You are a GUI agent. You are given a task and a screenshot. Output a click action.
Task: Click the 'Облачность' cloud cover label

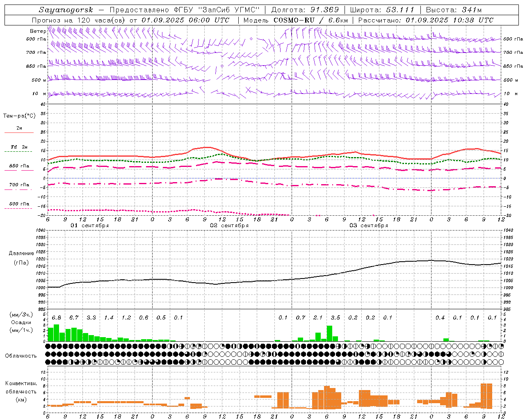(21, 356)
